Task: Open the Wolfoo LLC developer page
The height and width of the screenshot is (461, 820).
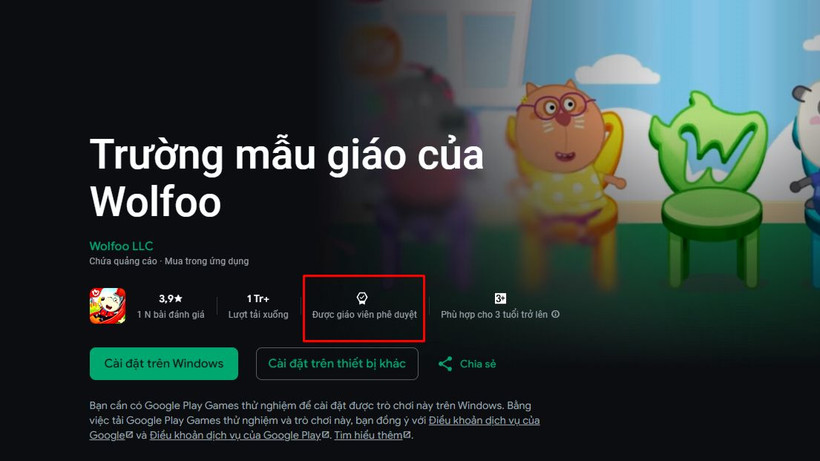Action: tap(121, 246)
